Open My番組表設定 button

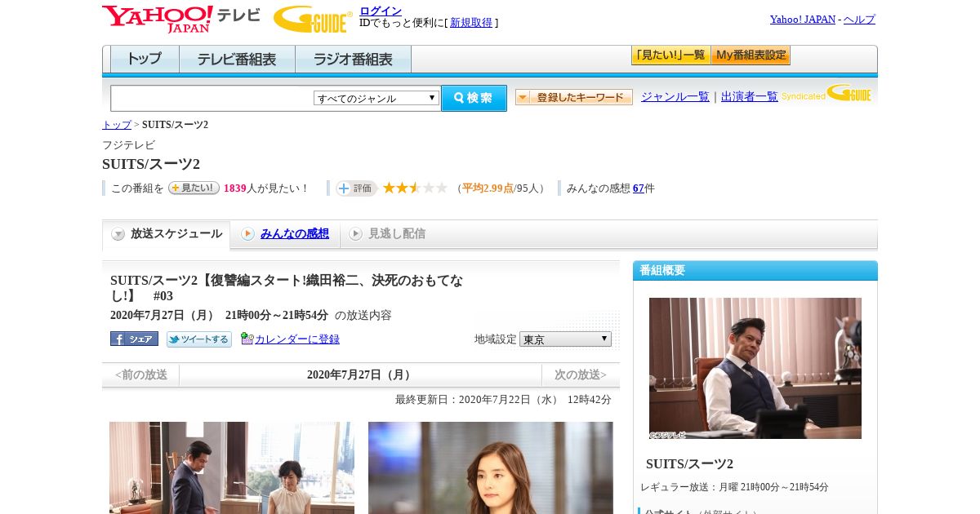coord(751,55)
